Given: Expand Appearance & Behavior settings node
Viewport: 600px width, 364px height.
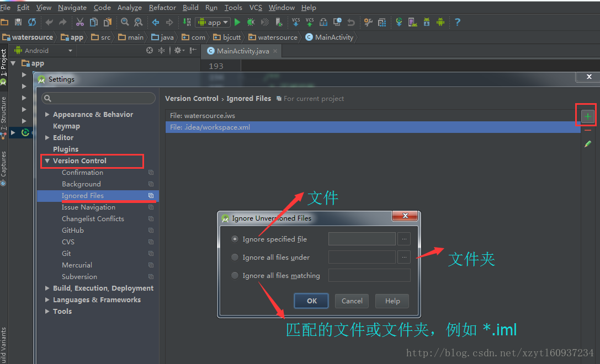Looking at the screenshot, I should click(47, 114).
